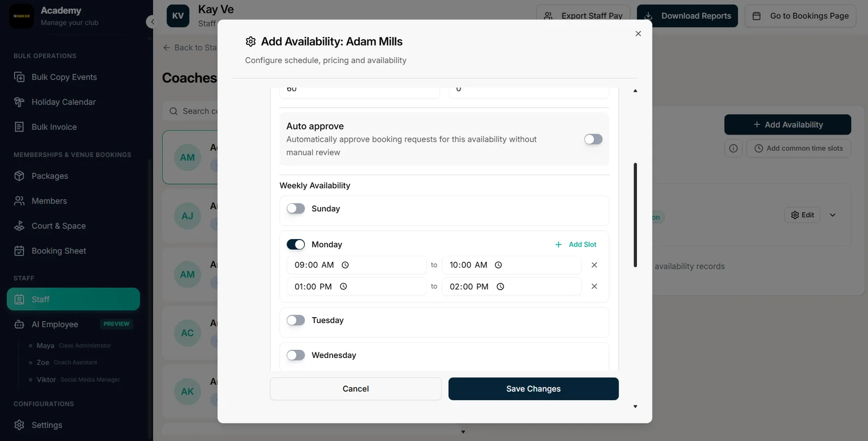Go to Bookings Page
The height and width of the screenshot is (441, 868).
click(800, 16)
